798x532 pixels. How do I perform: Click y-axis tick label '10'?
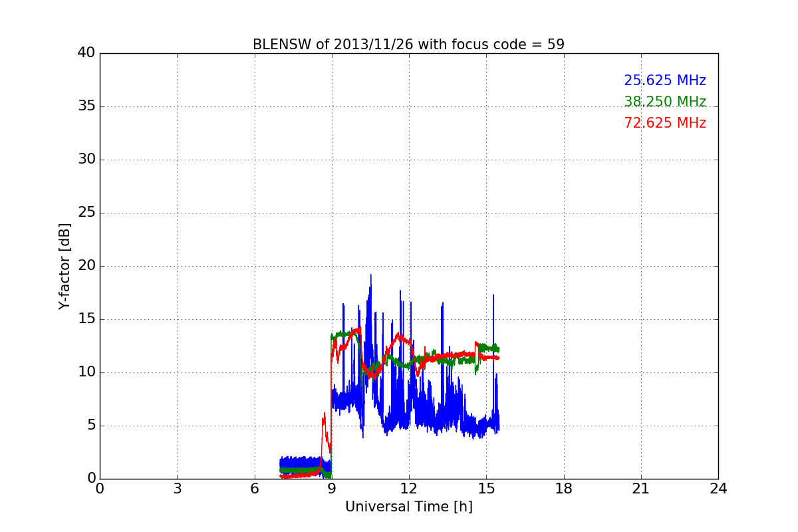tap(86, 372)
